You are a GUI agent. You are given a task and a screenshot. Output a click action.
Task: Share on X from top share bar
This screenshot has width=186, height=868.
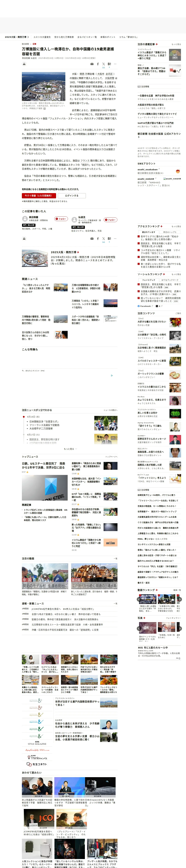click(x=104, y=64)
